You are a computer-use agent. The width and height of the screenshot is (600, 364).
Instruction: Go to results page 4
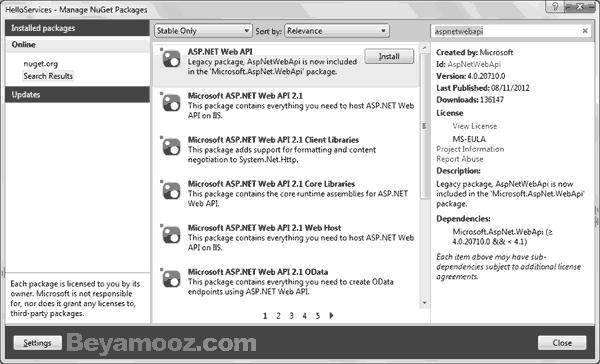click(304, 316)
